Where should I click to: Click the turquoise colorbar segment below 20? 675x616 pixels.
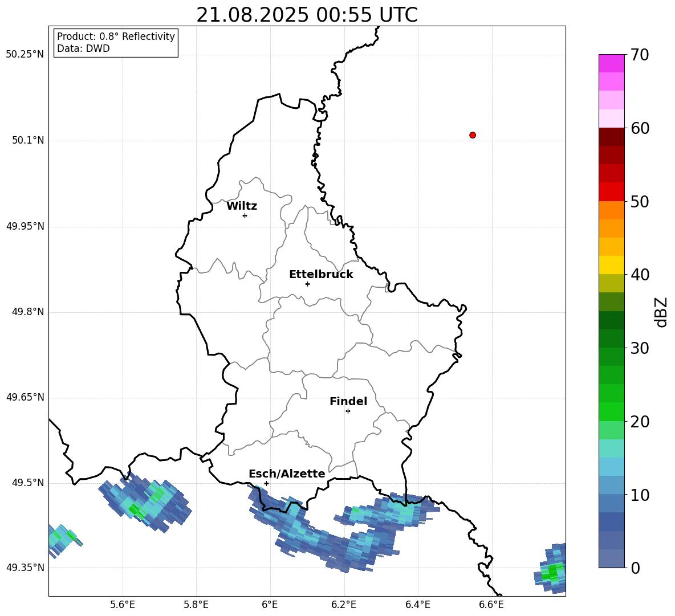coord(611,448)
